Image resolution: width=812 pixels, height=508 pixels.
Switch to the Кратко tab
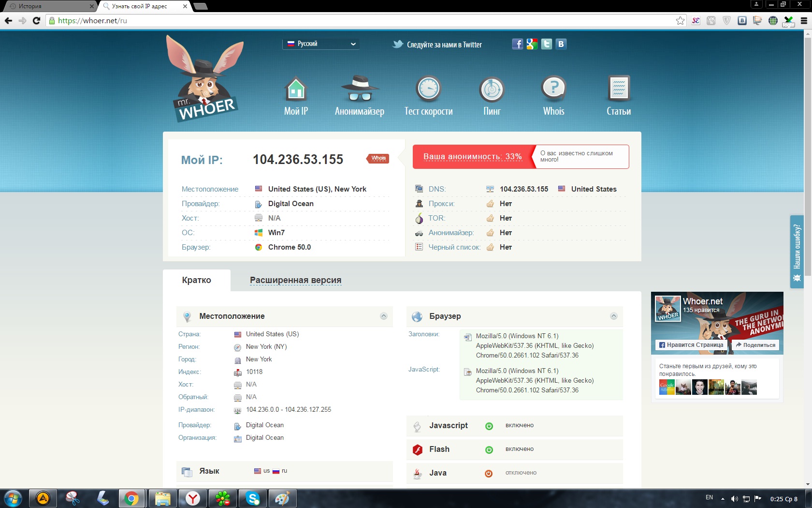pyautogui.click(x=196, y=280)
